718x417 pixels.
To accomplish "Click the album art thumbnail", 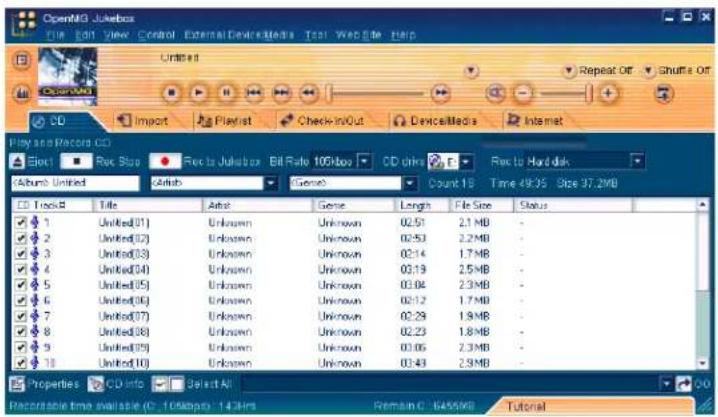I will 67,76.
